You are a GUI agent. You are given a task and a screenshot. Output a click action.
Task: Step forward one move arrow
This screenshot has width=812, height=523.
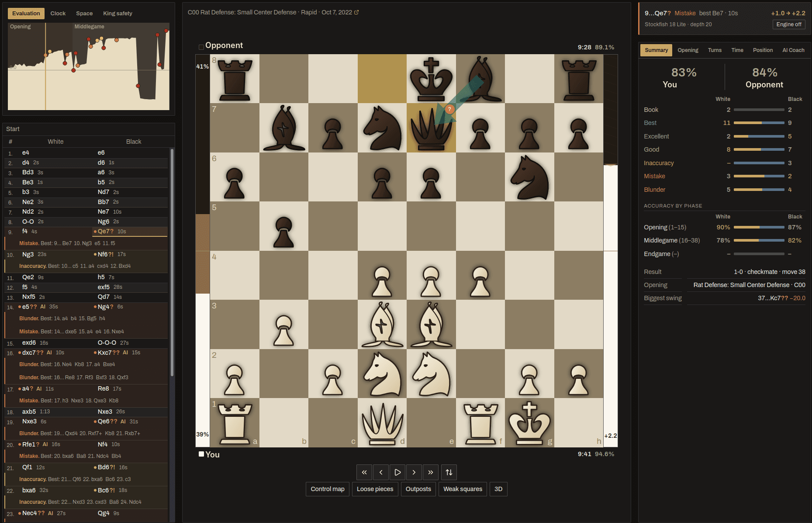[414, 472]
